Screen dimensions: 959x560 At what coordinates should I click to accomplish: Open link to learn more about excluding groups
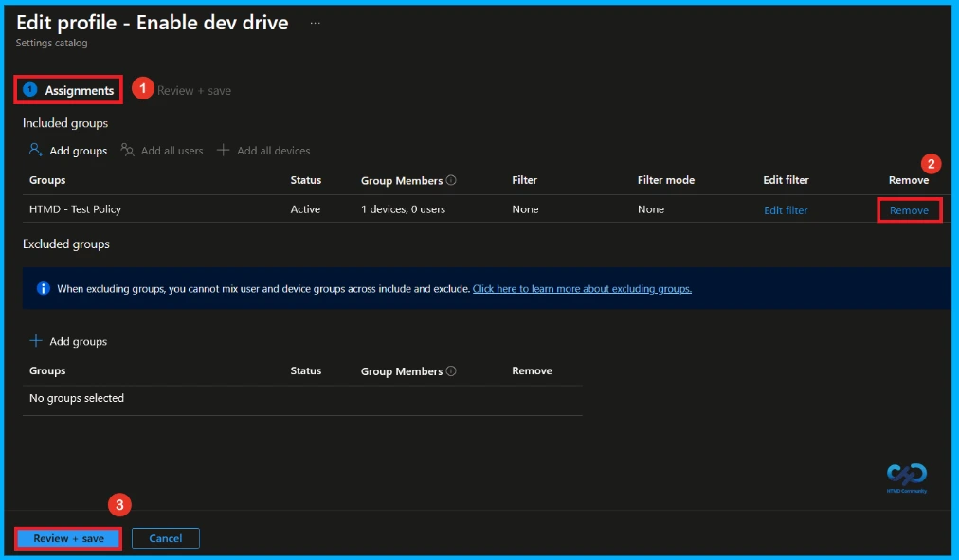[x=582, y=289]
